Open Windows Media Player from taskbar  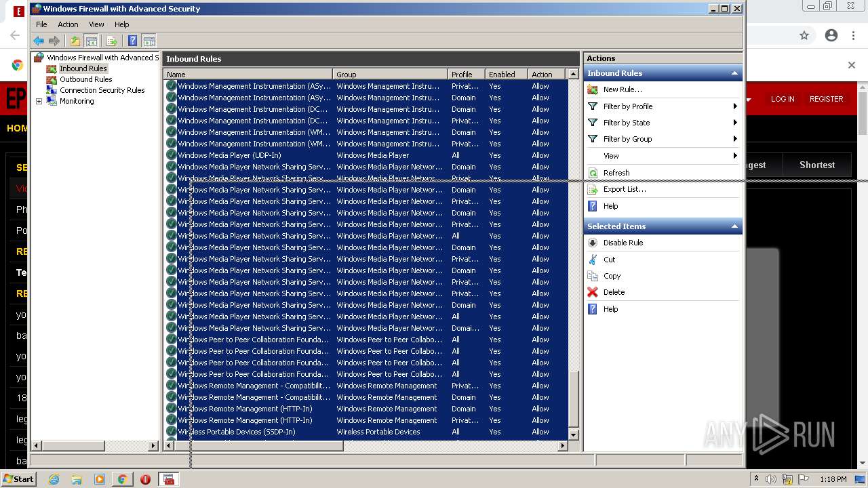(x=100, y=479)
